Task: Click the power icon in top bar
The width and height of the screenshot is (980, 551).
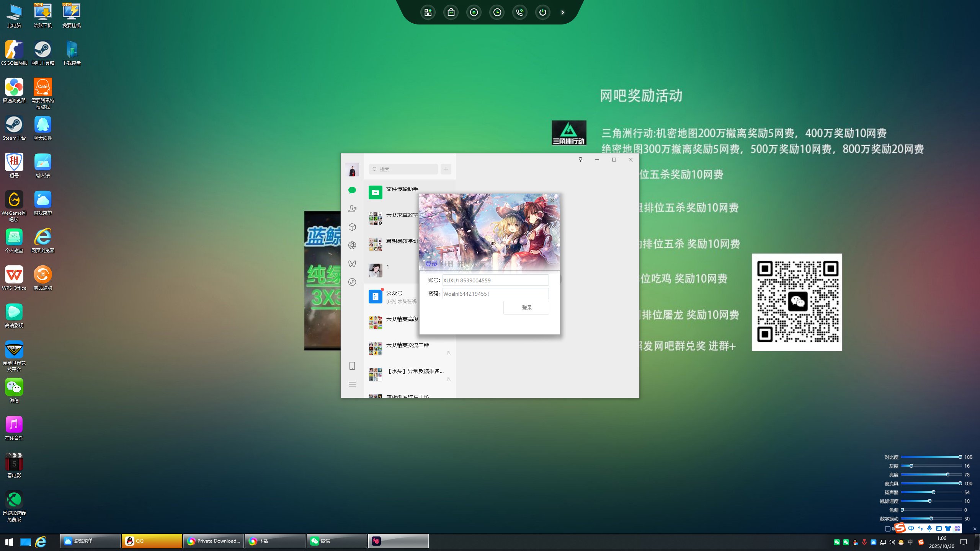Action: click(543, 12)
